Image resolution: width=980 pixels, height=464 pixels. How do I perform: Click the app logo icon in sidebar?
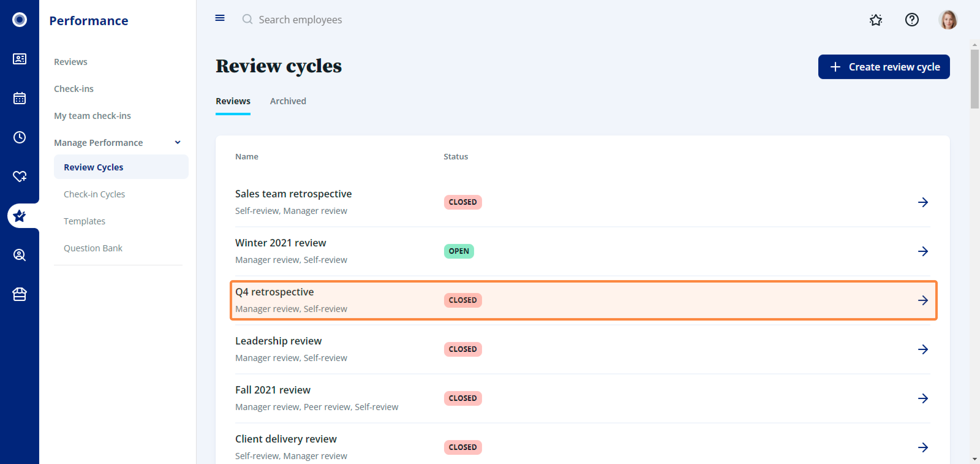pos(19,19)
